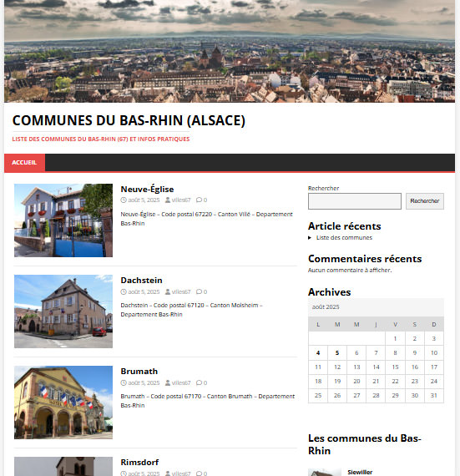Click the Les communes du Bas-Rhin heading
This screenshot has width=460, height=476.
(365, 444)
